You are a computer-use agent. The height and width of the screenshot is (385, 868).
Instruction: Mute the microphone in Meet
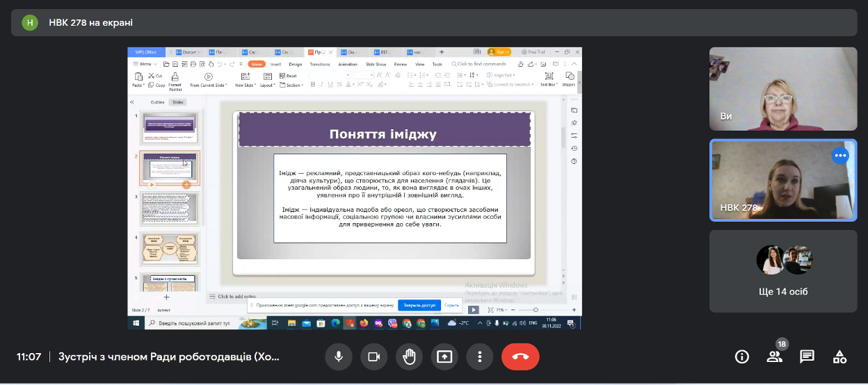point(339,357)
